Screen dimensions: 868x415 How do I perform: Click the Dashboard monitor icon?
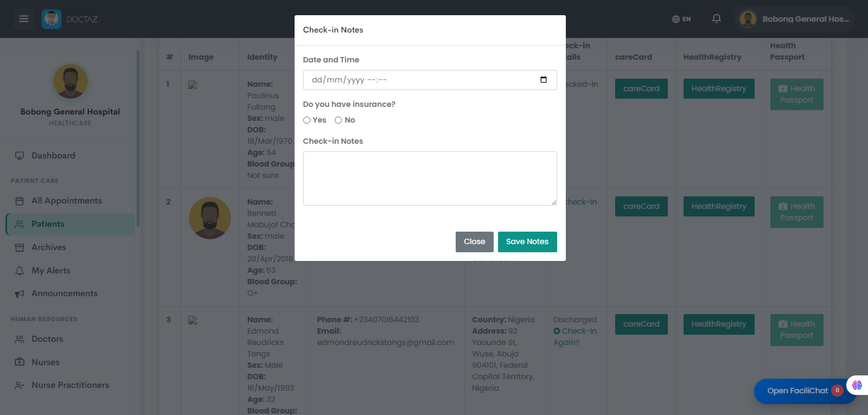click(x=20, y=156)
